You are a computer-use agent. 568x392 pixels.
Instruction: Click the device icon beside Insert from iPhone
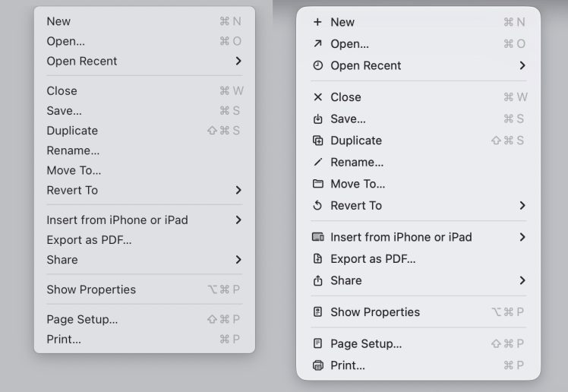pos(317,237)
